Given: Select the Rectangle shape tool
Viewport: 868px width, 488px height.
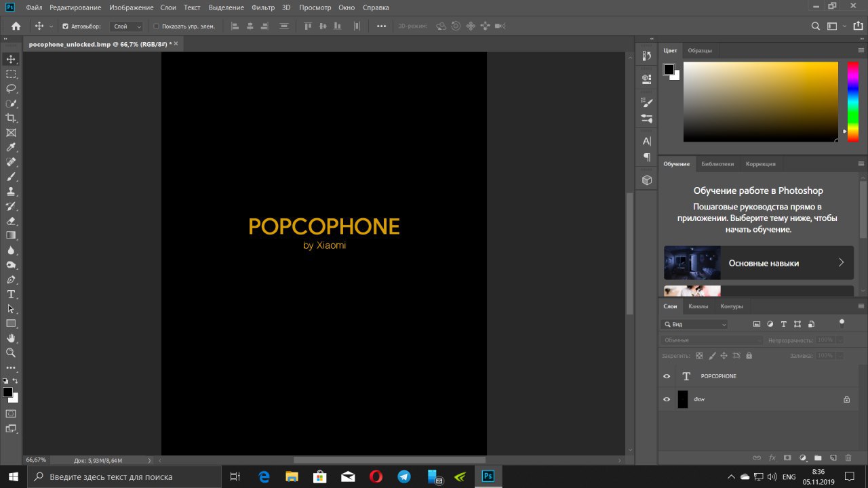Looking at the screenshot, I should tap(11, 323).
